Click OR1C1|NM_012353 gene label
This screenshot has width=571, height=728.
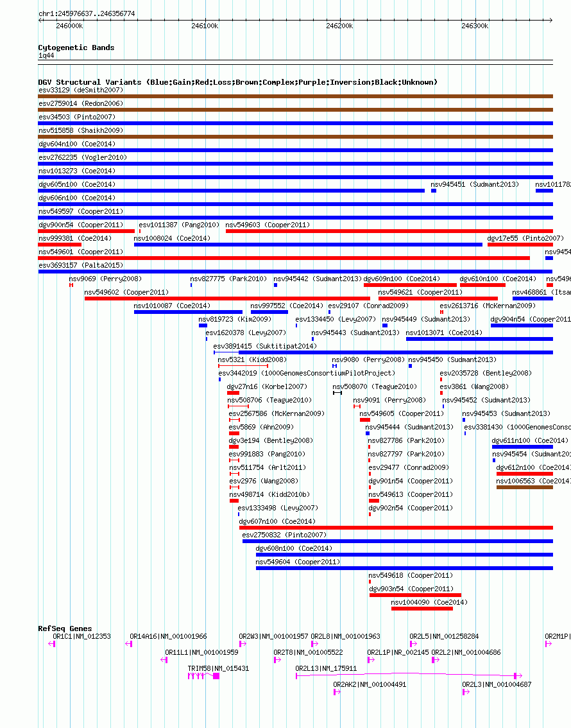[81, 636]
